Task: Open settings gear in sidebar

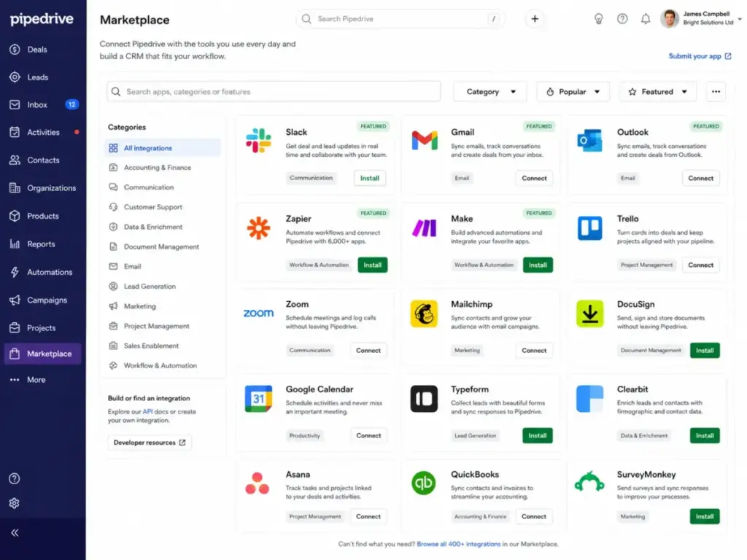Action: point(15,503)
